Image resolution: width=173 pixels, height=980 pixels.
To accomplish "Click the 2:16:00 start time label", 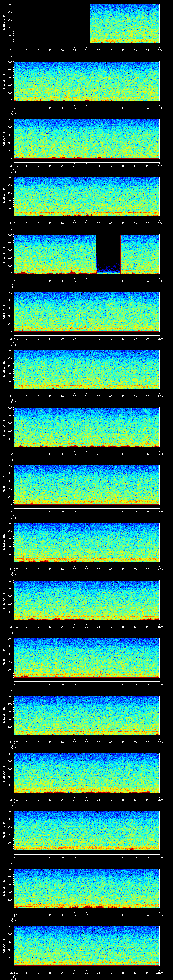I will pos(14,742).
